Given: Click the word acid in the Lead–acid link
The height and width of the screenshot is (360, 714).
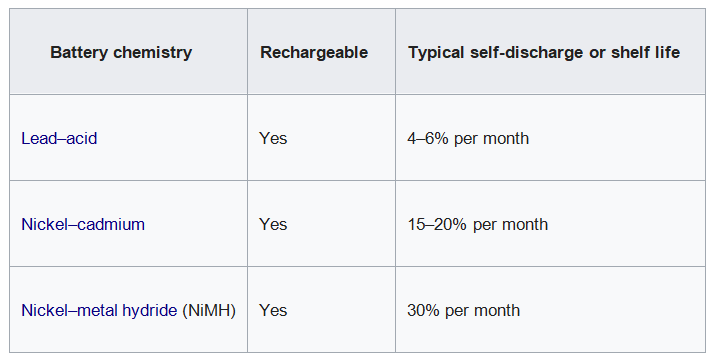Looking at the screenshot, I should point(82,138).
